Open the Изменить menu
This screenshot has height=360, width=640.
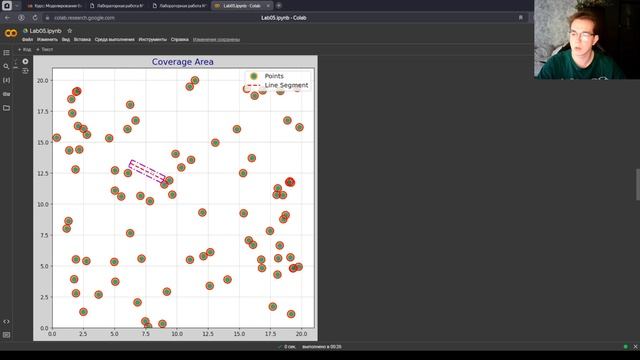pyautogui.click(x=47, y=40)
